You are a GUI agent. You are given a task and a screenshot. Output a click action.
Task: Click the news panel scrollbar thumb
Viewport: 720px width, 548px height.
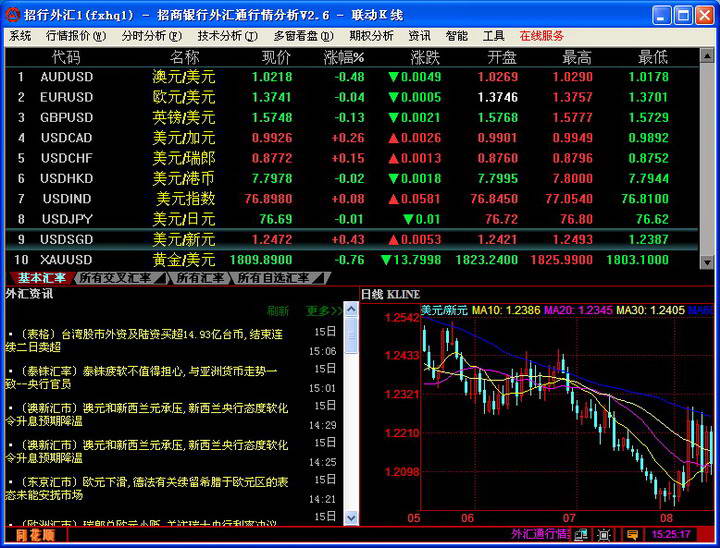(351, 335)
